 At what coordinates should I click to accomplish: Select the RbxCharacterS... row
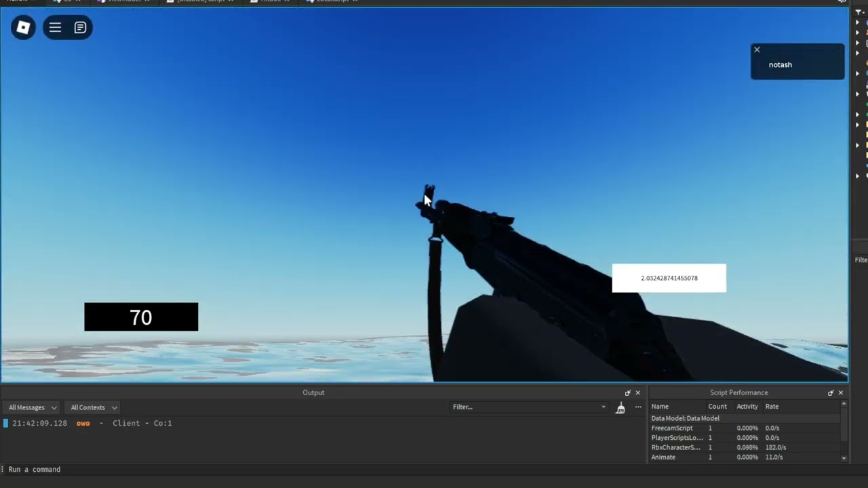745,447
